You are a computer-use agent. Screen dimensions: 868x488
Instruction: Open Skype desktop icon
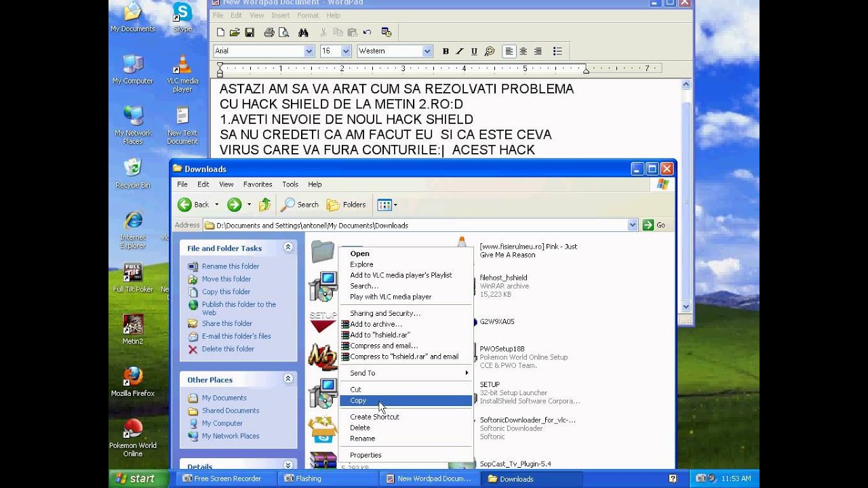pyautogui.click(x=182, y=17)
